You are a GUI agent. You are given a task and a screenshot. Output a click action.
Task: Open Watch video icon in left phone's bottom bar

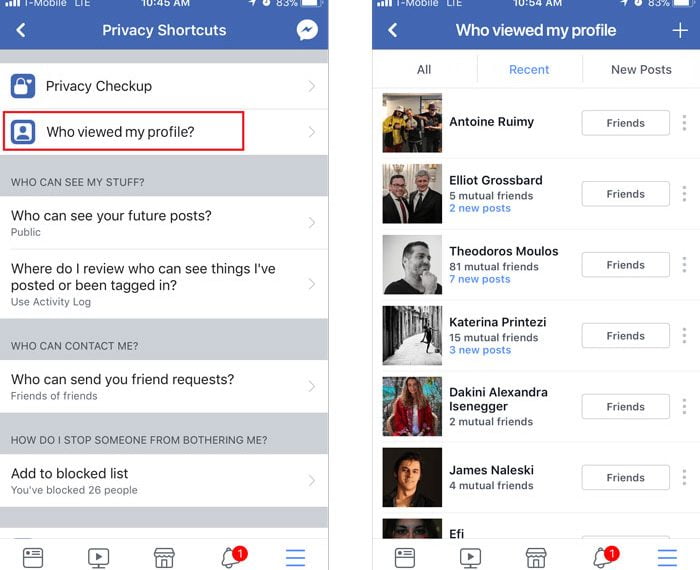click(99, 558)
